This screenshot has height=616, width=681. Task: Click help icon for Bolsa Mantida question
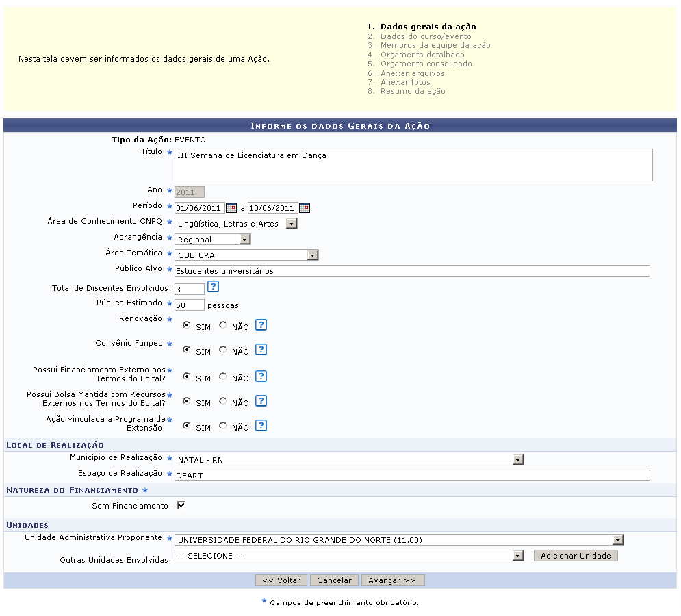tap(261, 401)
